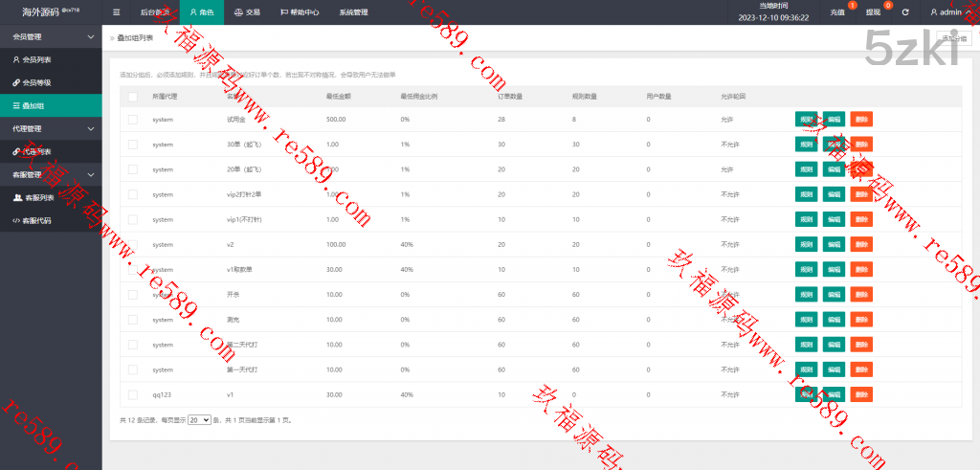Open 会员等级 in the sidebar
Image resolution: width=980 pixels, height=470 pixels.
click(35, 82)
